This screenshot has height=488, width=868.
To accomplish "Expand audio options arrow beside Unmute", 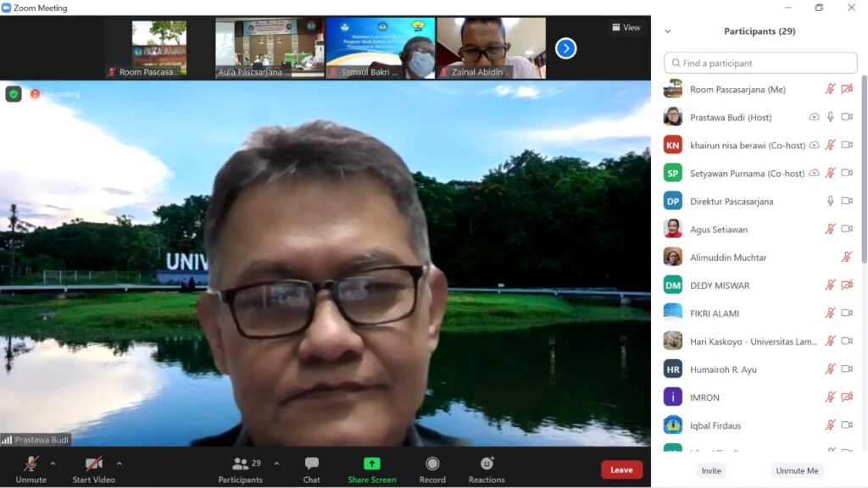I will point(53,463).
